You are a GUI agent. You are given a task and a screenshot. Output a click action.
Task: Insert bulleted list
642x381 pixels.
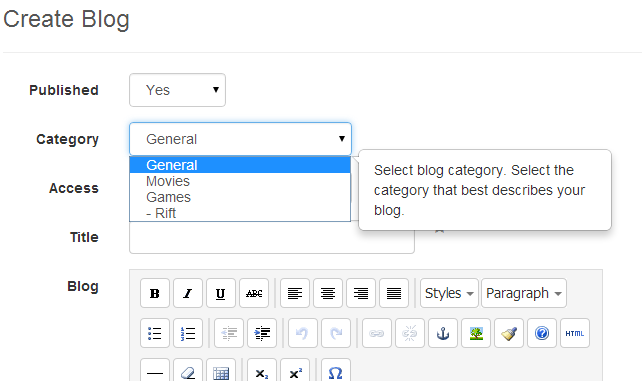pos(155,333)
